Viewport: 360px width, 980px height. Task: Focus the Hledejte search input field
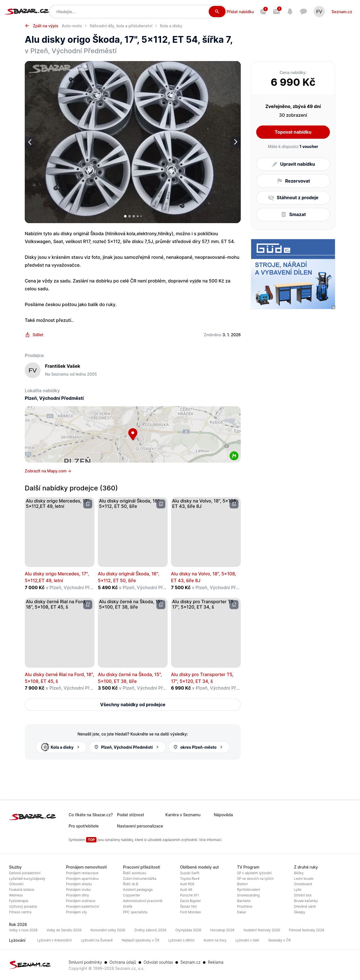(x=129, y=12)
